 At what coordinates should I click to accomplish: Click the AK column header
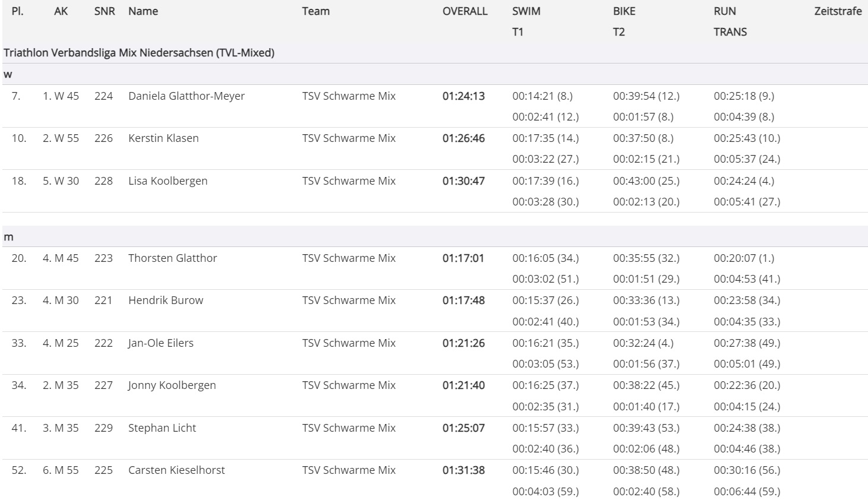61,11
